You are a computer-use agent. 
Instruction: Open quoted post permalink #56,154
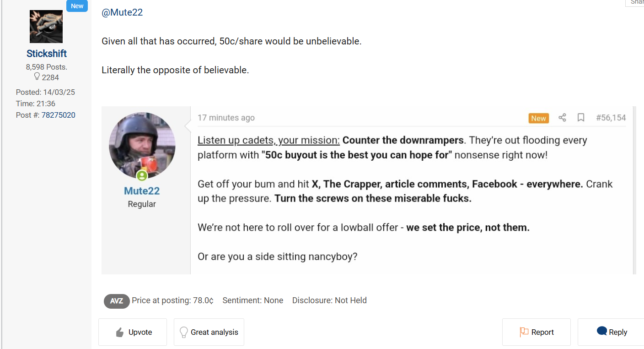[x=611, y=118]
